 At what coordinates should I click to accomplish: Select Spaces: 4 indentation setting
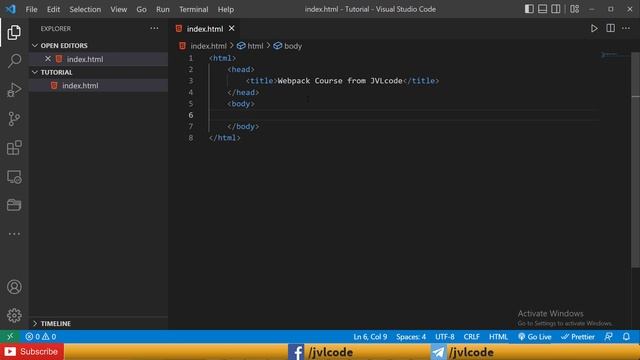click(411, 337)
